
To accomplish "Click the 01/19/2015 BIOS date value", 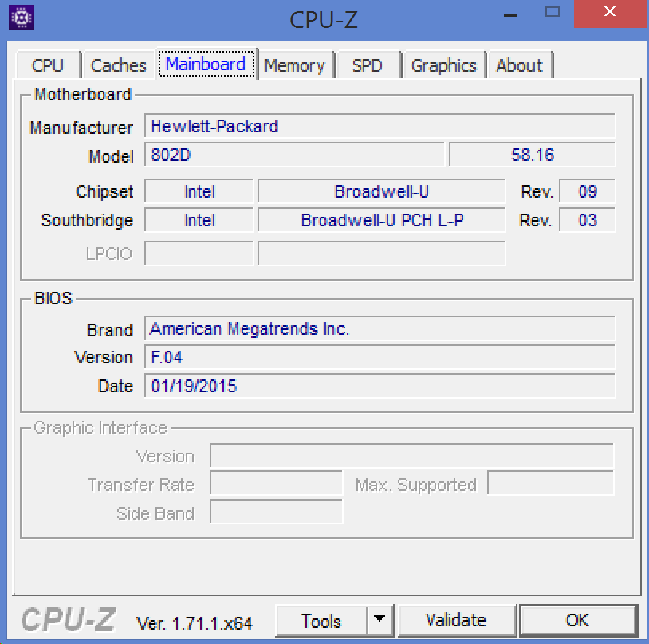I will 380,386.
